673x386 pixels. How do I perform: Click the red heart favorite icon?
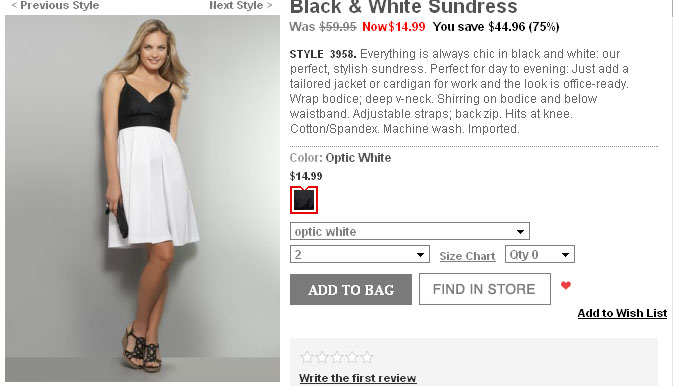click(x=566, y=285)
